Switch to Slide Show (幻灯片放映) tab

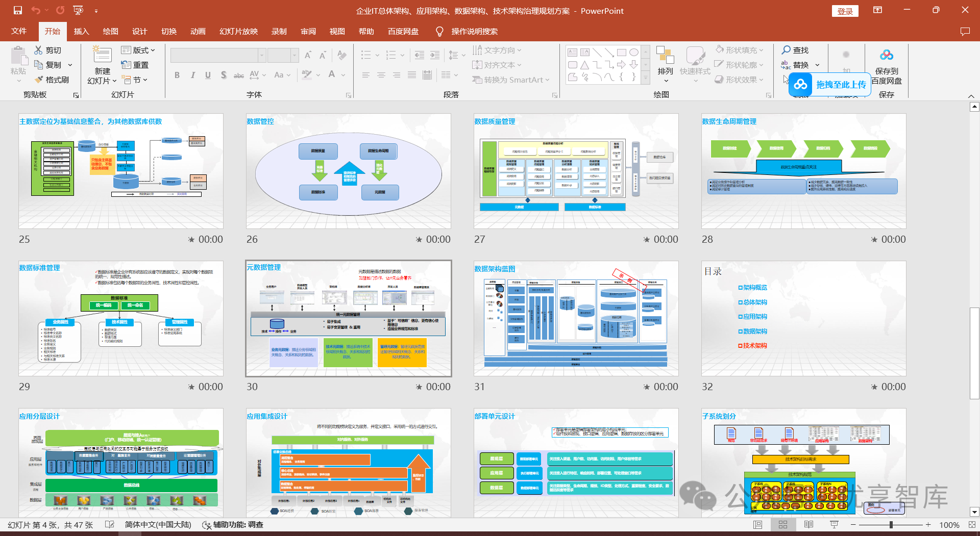pyautogui.click(x=238, y=31)
